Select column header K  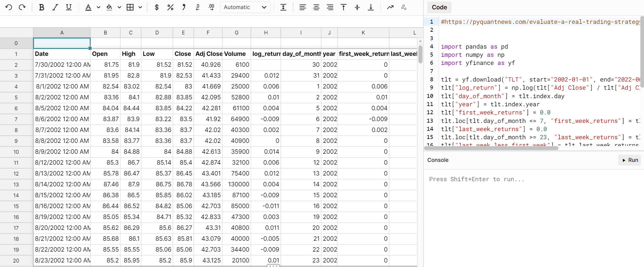click(363, 33)
